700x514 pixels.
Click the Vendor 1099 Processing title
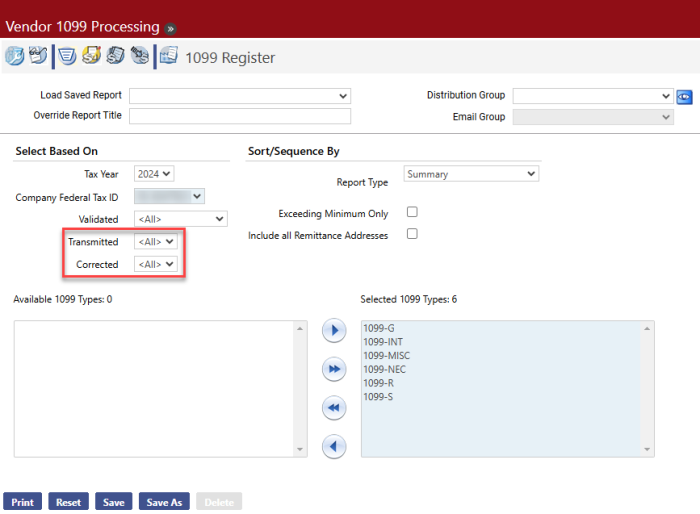[x=83, y=27]
